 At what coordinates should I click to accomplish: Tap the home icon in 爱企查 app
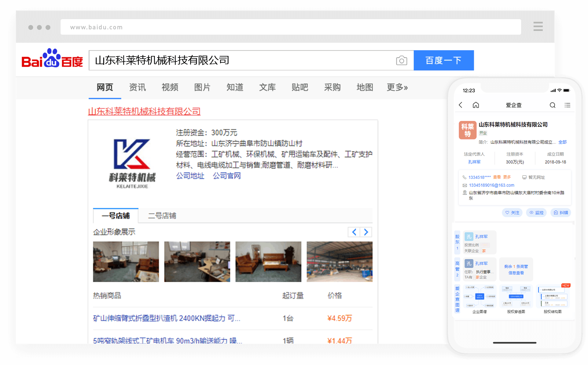(476, 105)
